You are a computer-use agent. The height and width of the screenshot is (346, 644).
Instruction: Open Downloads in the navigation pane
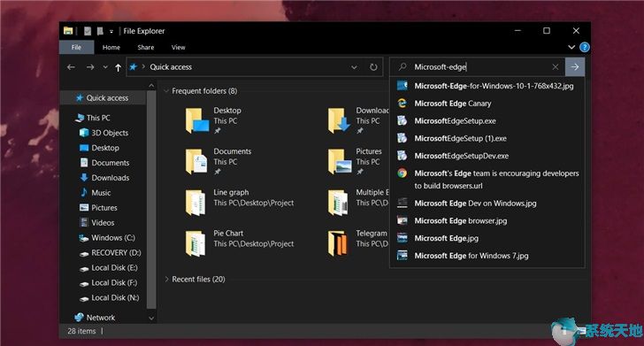104,178
